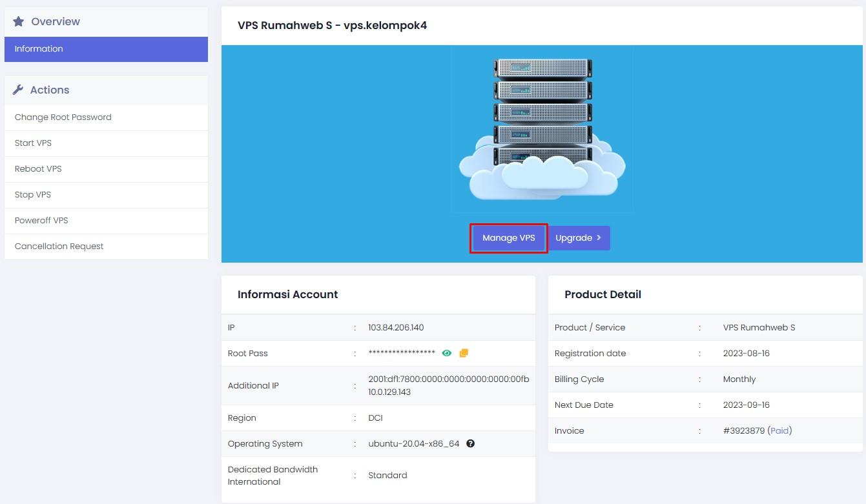The height and width of the screenshot is (504, 866).
Task: Select the IP address 103.84.206.140
Action: coord(396,327)
